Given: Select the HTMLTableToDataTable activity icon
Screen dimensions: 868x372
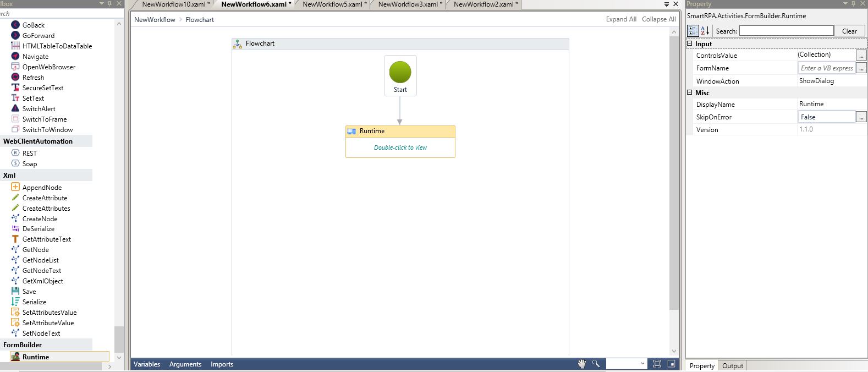Looking at the screenshot, I should click(15, 46).
